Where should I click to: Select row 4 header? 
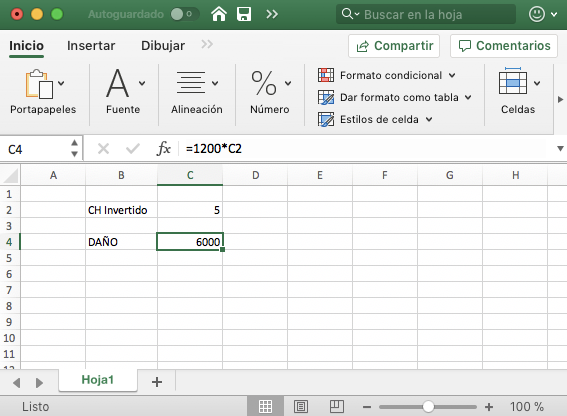point(10,242)
